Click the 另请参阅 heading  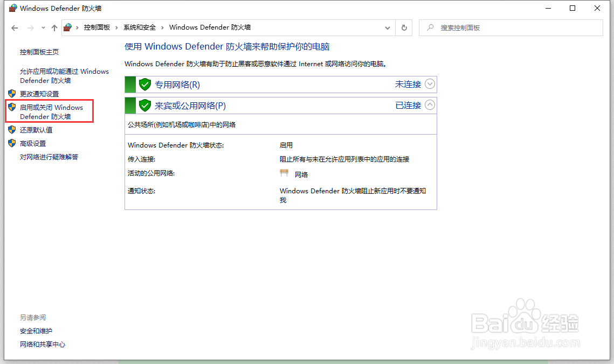(33, 318)
